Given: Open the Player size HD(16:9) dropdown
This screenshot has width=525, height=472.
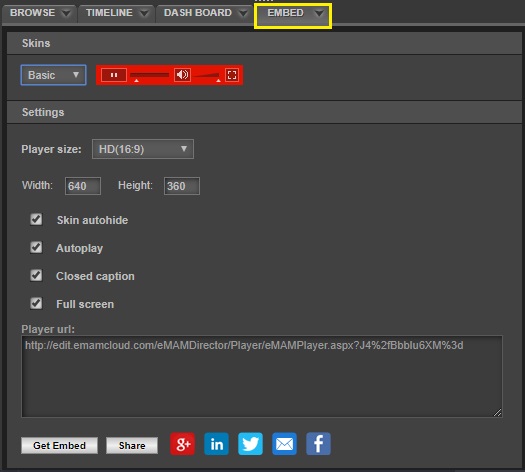Looking at the screenshot, I should pos(143,149).
